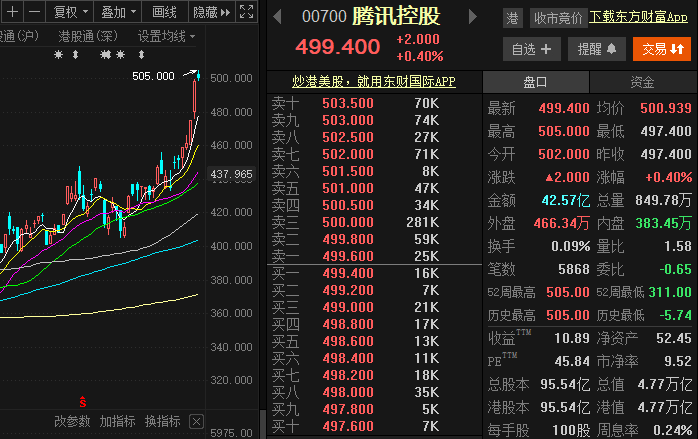Select 买五 bid price 498.600
The width and height of the screenshot is (698, 439).
click(x=348, y=341)
